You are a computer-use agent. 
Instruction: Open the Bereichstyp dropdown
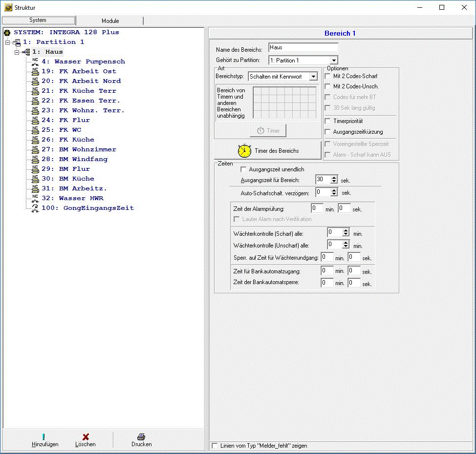313,77
